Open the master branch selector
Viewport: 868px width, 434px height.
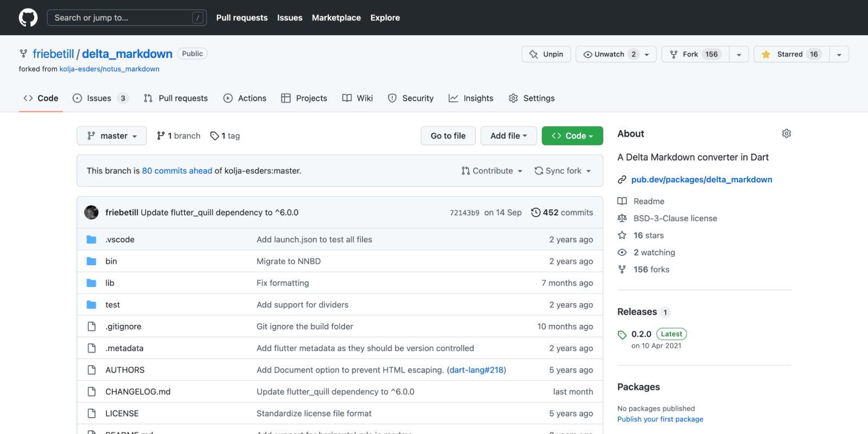pyautogui.click(x=112, y=136)
